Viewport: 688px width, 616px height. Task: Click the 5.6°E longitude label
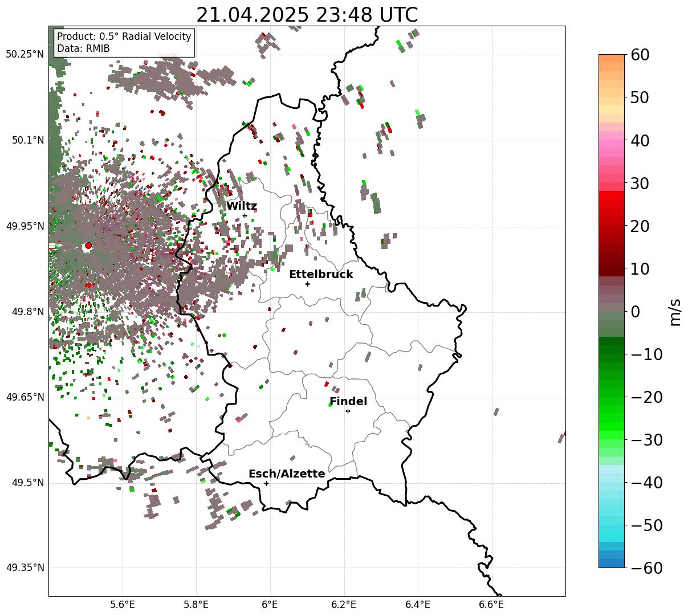pyautogui.click(x=123, y=605)
